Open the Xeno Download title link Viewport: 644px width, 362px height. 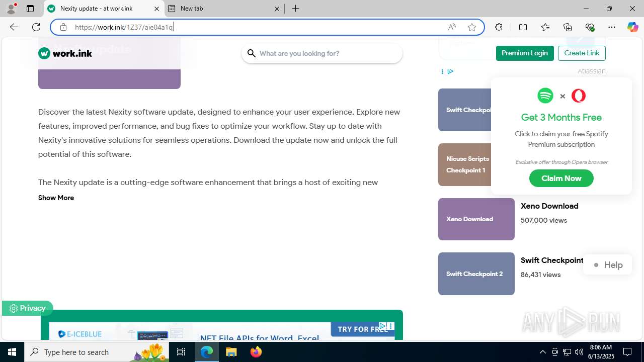(x=549, y=206)
